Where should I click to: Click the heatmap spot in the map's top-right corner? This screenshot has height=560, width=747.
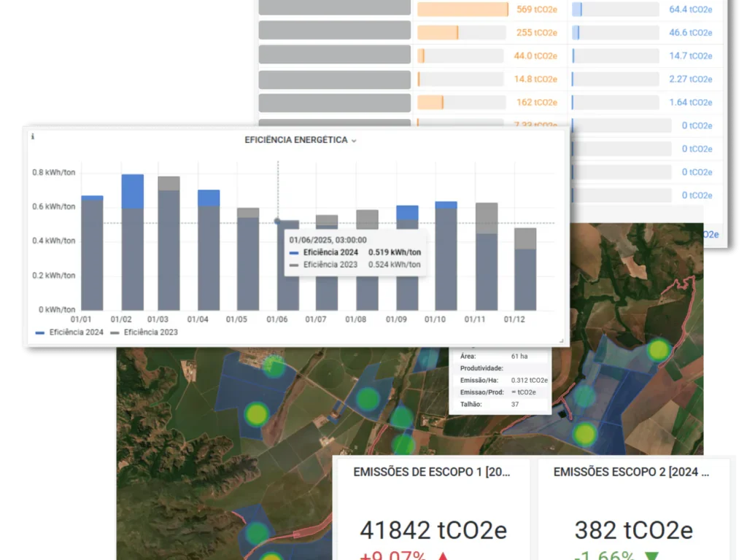click(659, 350)
